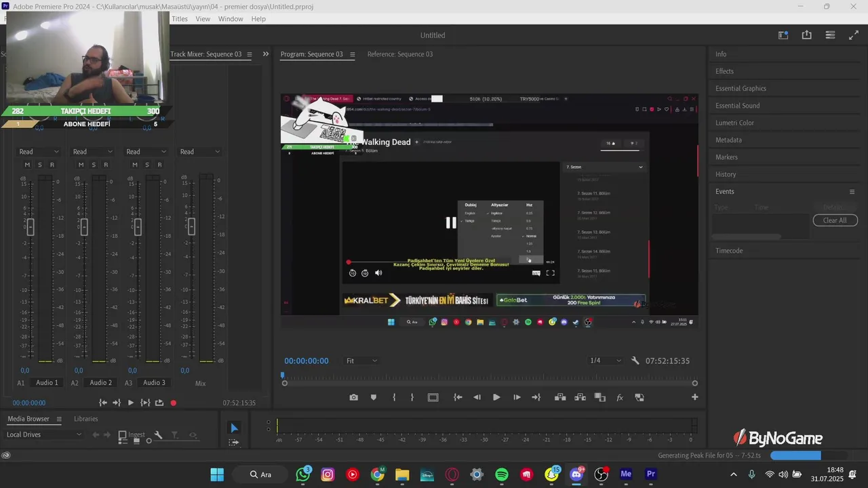
Task: Open Track Mixer panel menu
Action: tap(249, 54)
